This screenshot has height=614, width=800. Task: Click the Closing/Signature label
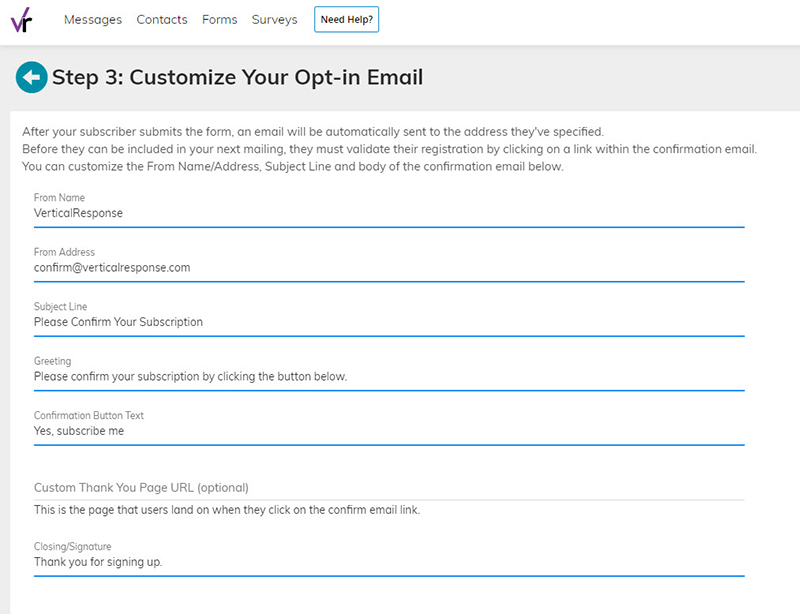(x=72, y=547)
